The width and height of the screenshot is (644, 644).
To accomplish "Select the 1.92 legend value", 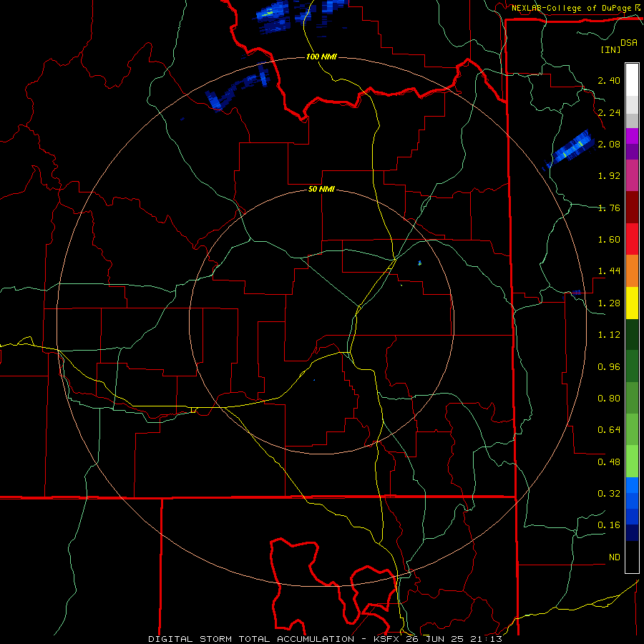I will 609,176.
